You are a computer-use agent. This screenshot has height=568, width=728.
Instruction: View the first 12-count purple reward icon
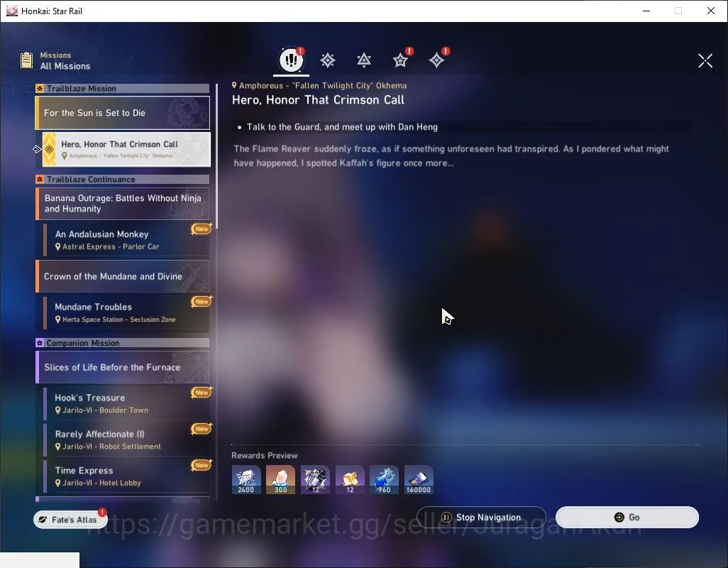click(x=315, y=480)
